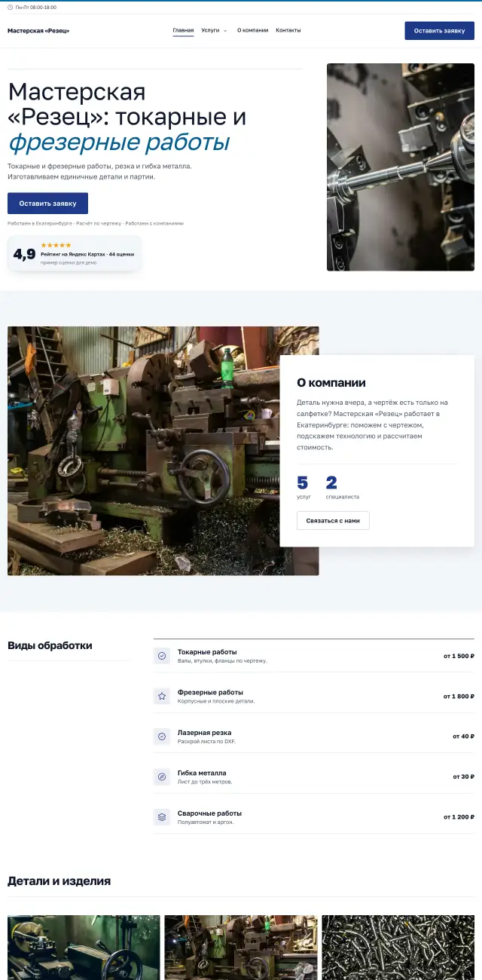The width and height of the screenshot is (482, 980).
Task: Click the Детали и изделия heading
Action: coord(59,880)
